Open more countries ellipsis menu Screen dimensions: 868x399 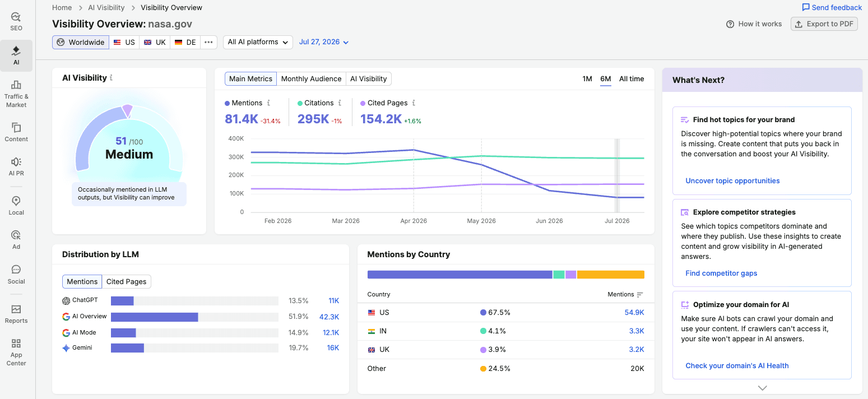[208, 42]
